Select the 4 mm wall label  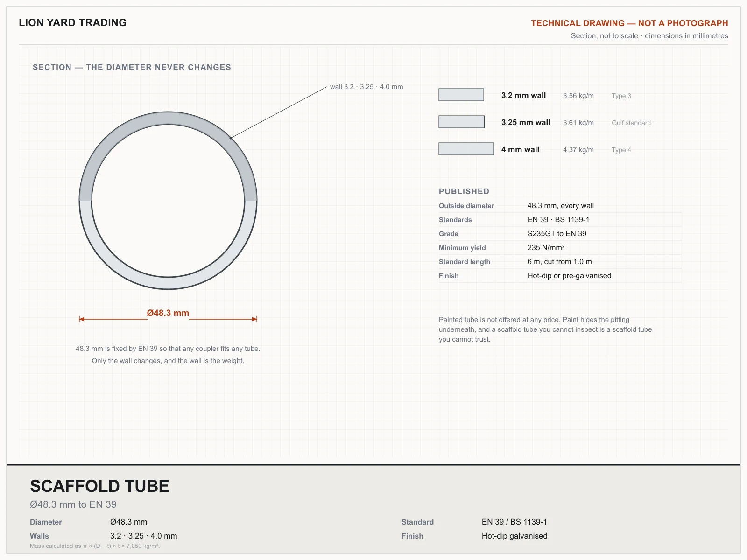coord(520,149)
